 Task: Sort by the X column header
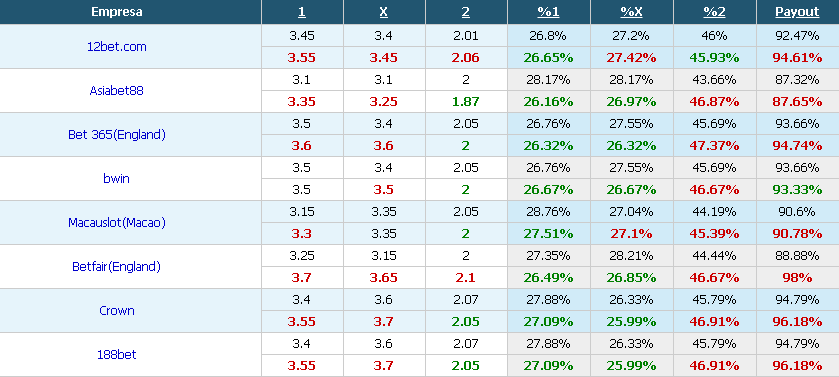click(384, 12)
